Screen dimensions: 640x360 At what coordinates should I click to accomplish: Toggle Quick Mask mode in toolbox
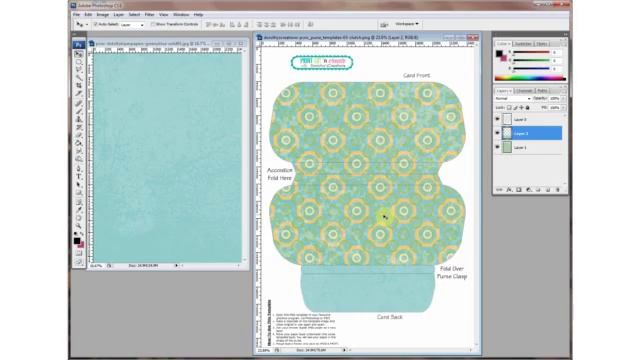coord(79,253)
